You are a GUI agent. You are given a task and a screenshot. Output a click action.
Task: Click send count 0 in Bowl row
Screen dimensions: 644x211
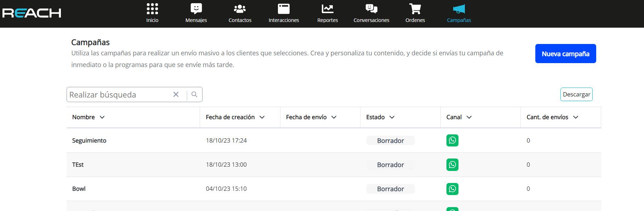click(x=528, y=189)
